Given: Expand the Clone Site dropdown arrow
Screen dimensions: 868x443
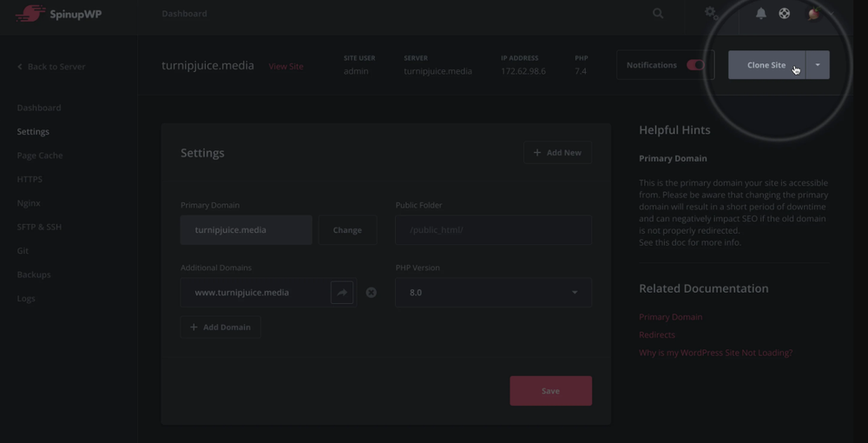Looking at the screenshot, I should click(818, 65).
